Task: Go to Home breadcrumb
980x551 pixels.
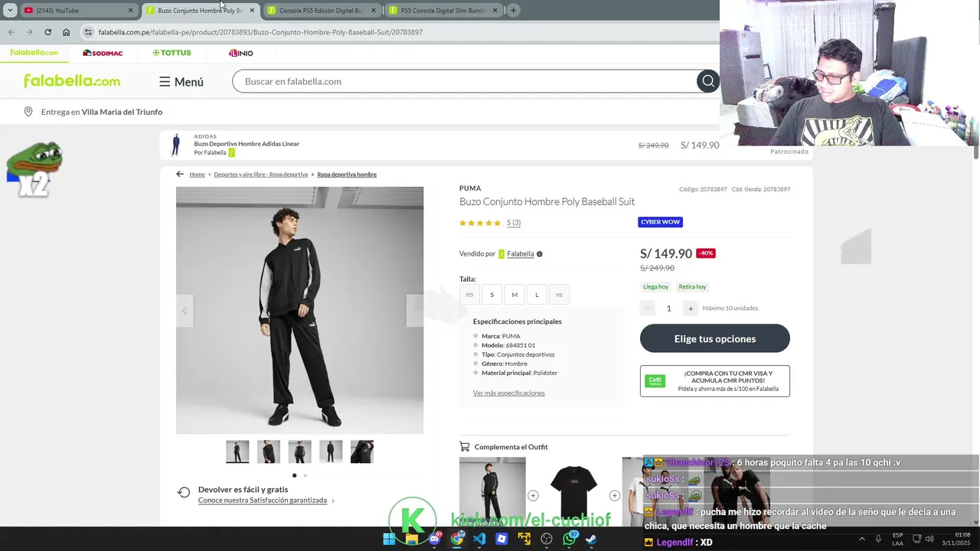Action: click(197, 174)
